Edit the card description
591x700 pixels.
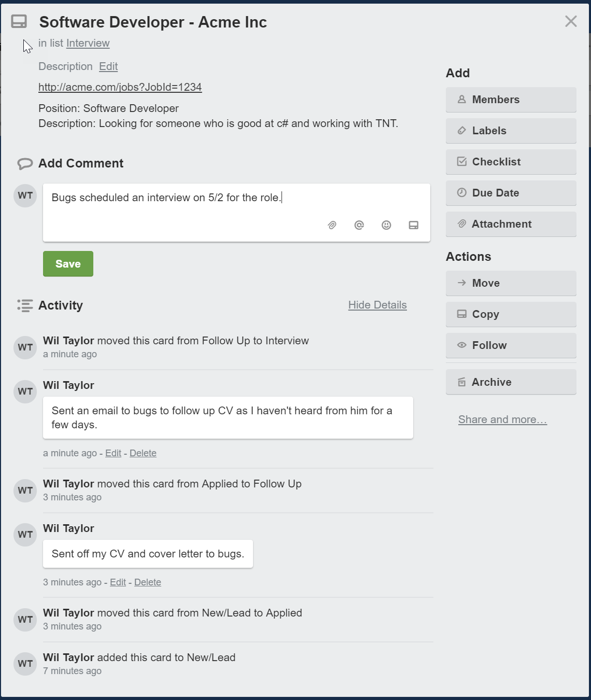coord(108,66)
